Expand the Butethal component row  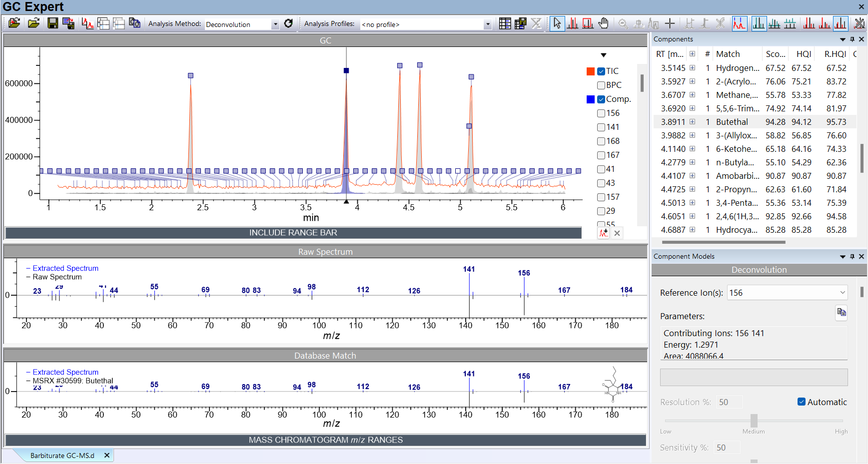[x=692, y=122]
